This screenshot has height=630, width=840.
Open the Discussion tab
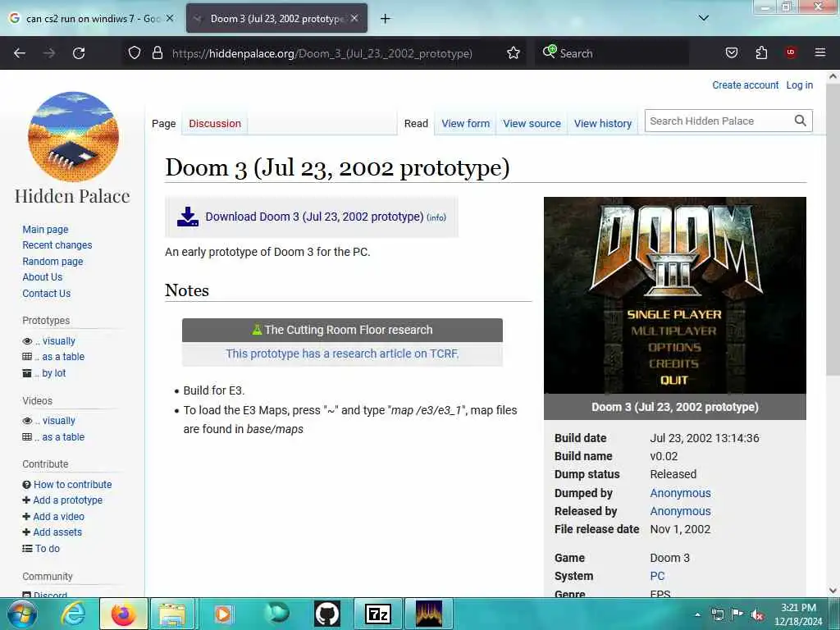point(215,124)
